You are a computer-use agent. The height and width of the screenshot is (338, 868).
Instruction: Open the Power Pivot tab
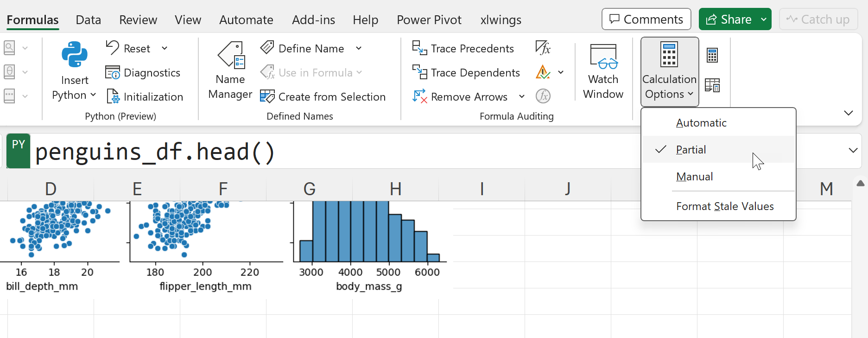(x=429, y=20)
